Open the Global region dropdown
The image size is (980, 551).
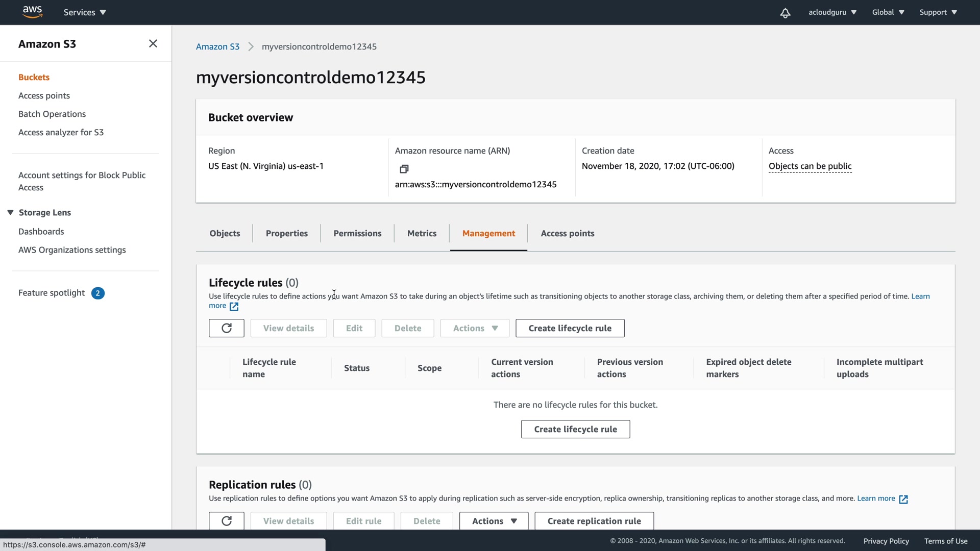click(x=888, y=12)
